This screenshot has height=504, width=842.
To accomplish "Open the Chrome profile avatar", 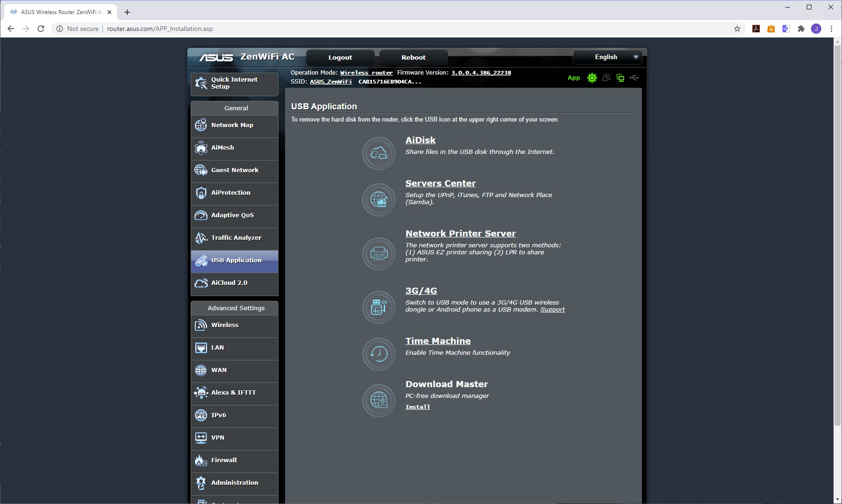I will pos(816,29).
